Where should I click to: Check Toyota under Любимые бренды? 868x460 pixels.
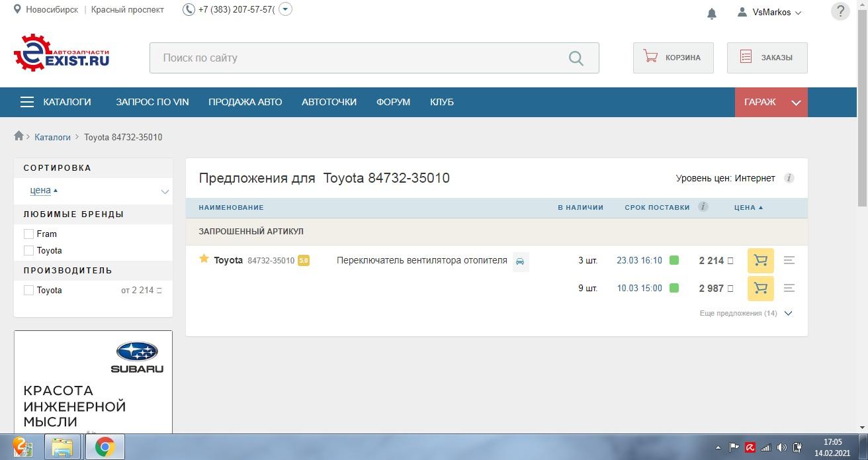point(28,250)
